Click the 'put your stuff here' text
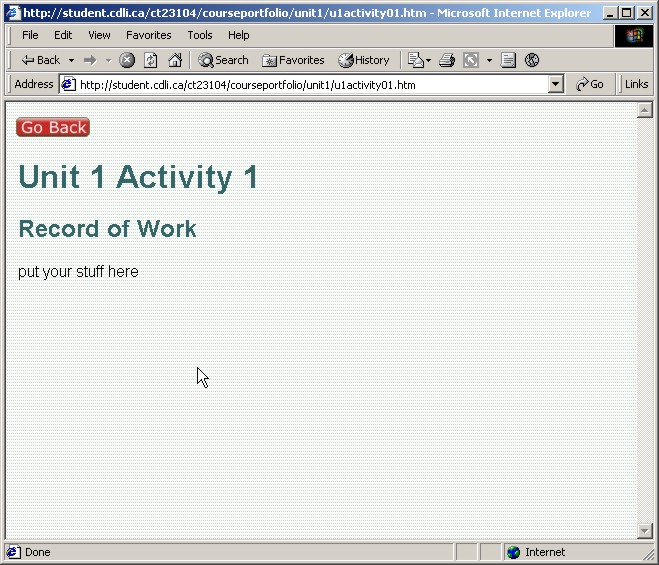Image resolution: width=659 pixels, height=565 pixels. point(78,272)
